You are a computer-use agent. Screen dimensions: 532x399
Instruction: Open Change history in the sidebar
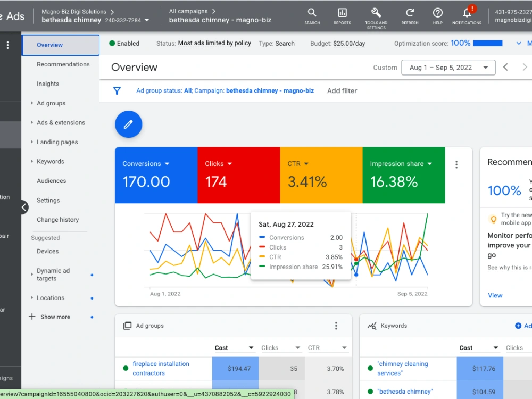[57, 220]
